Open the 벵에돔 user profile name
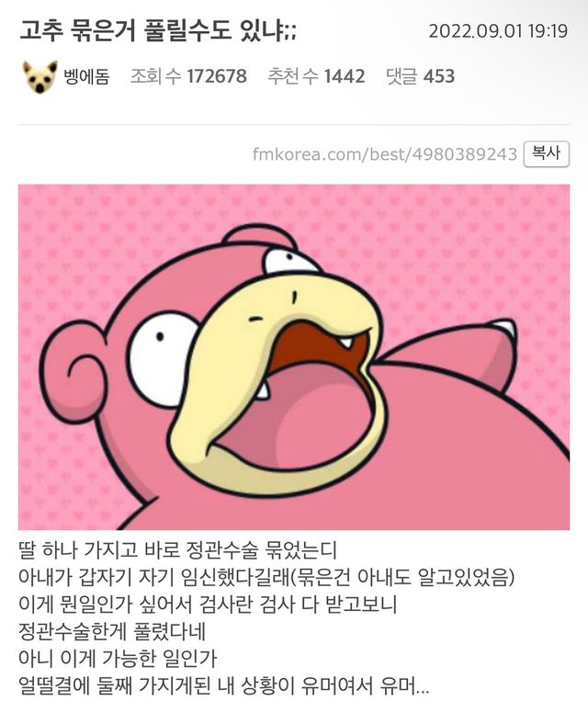 click(86, 77)
